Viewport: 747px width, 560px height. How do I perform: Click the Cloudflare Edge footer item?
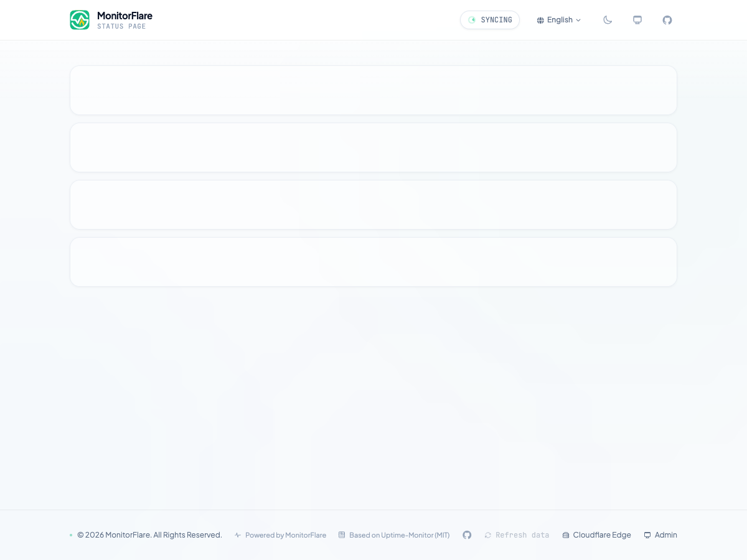coord(596,535)
